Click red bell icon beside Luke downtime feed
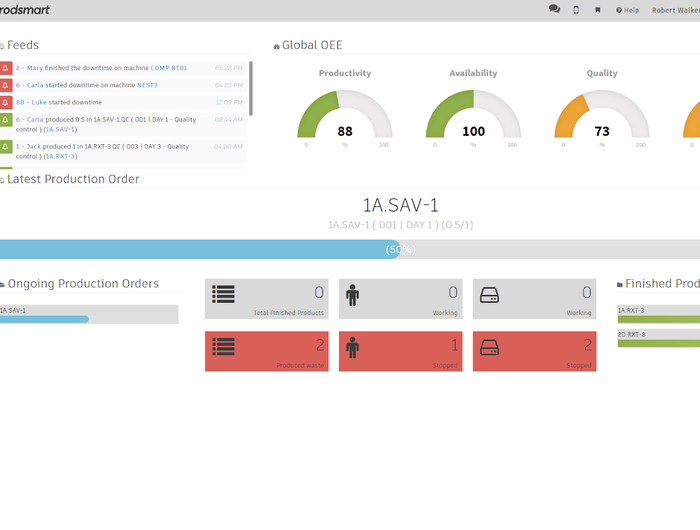 [x=6, y=102]
